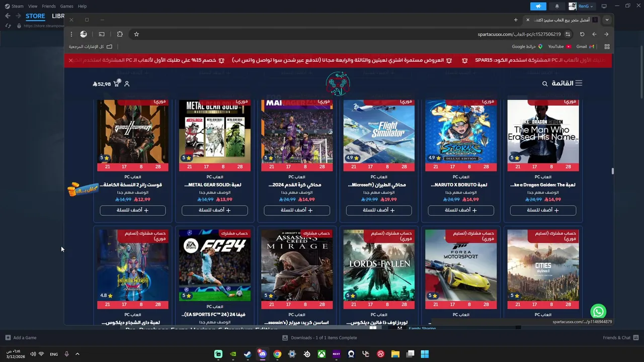This screenshot has height=362, width=644.
Task: Open the كل الإشارات المرجعية bookmarks folder
Action: [91, 47]
